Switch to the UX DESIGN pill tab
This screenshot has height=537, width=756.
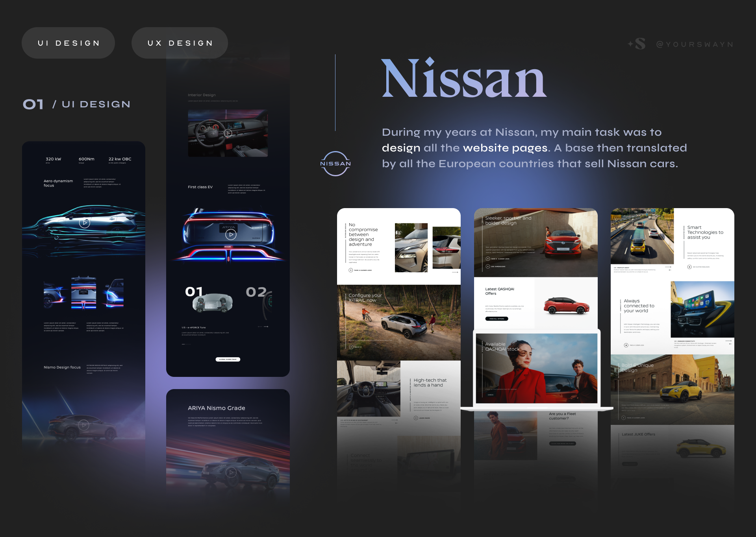pyautogui.click(x=180, y=43)
